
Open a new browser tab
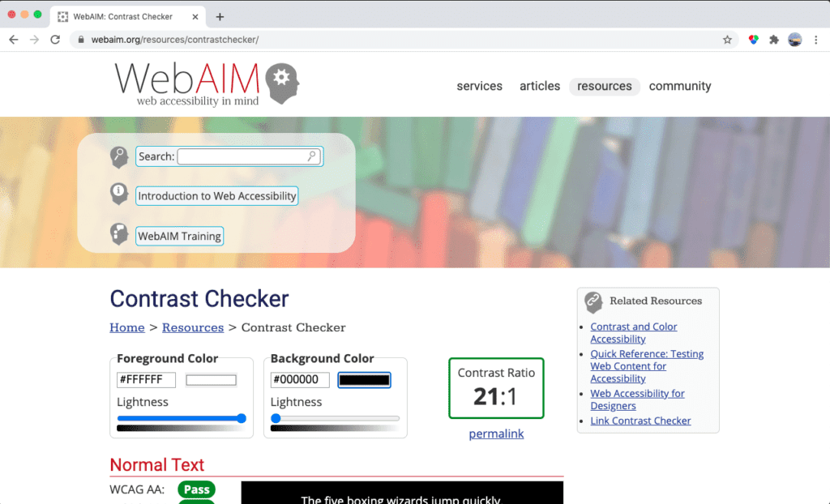220,17
